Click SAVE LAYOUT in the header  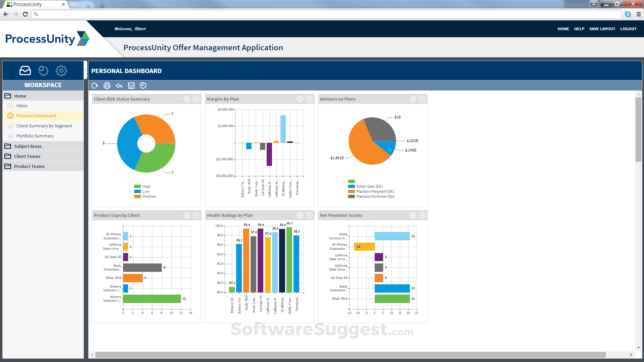tap(602, 29)
